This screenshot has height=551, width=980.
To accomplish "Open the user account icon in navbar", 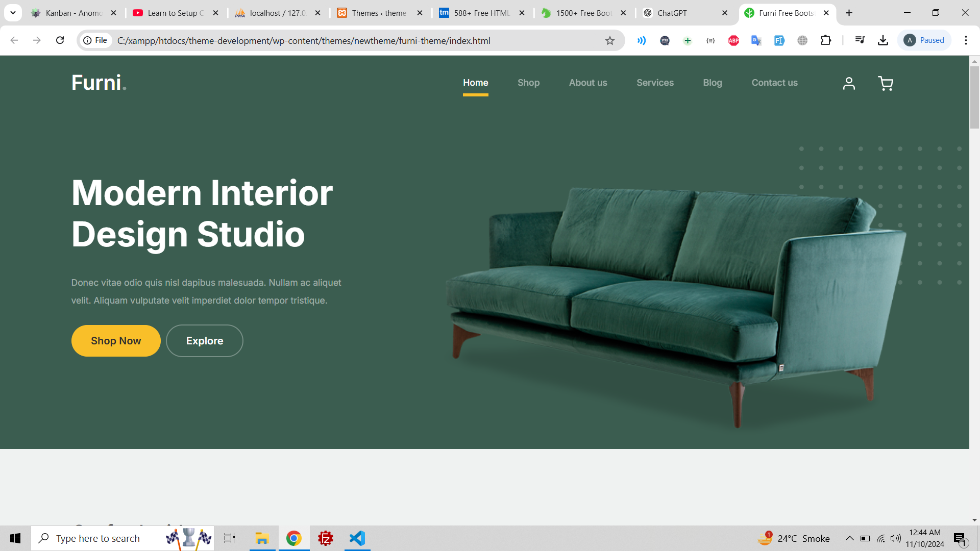I will [849, 83].
